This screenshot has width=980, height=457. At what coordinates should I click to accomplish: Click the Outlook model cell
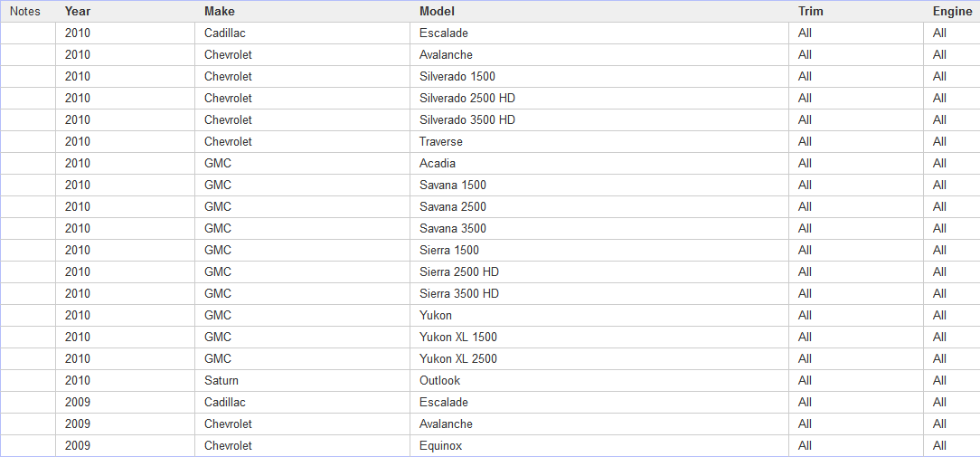click(x=599, y=381)
